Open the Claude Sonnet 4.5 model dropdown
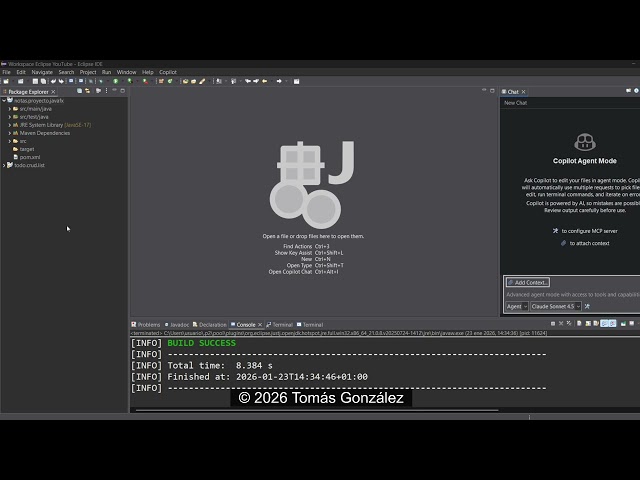The image size is (640, 480). [556, 306]
